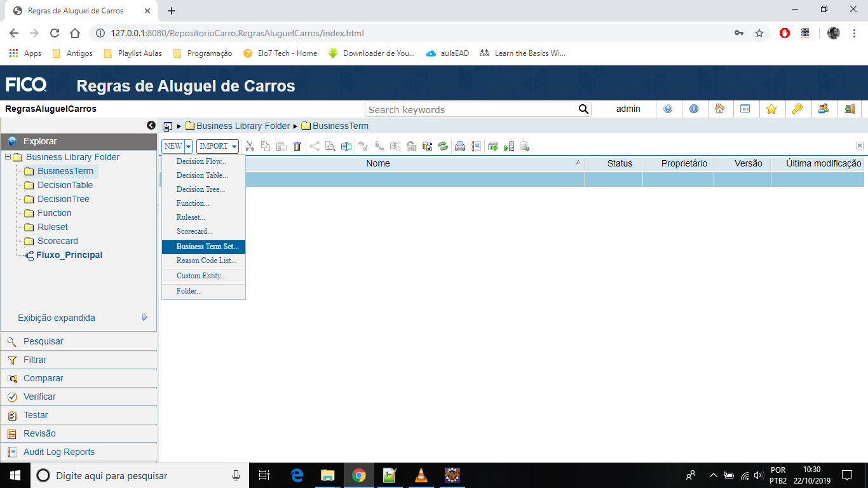Select Function... from NEW menu
868x488 pixels.
(203, 203)
